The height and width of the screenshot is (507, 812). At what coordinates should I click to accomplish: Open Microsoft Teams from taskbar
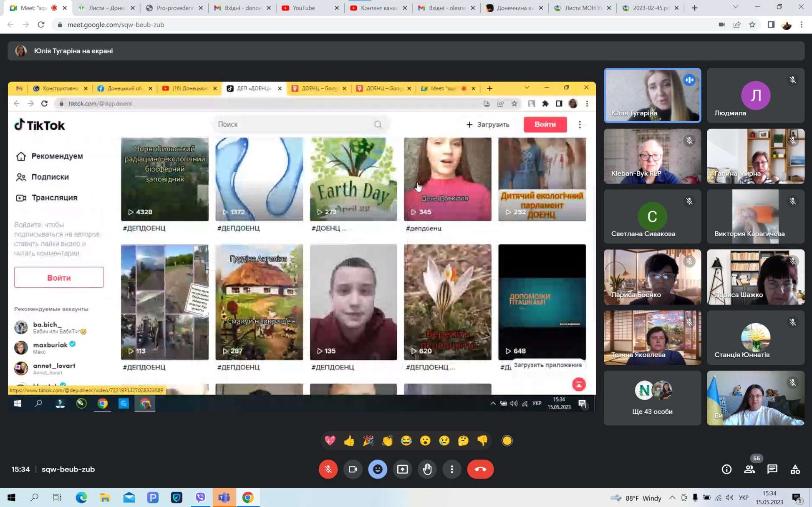click(224, 497)
